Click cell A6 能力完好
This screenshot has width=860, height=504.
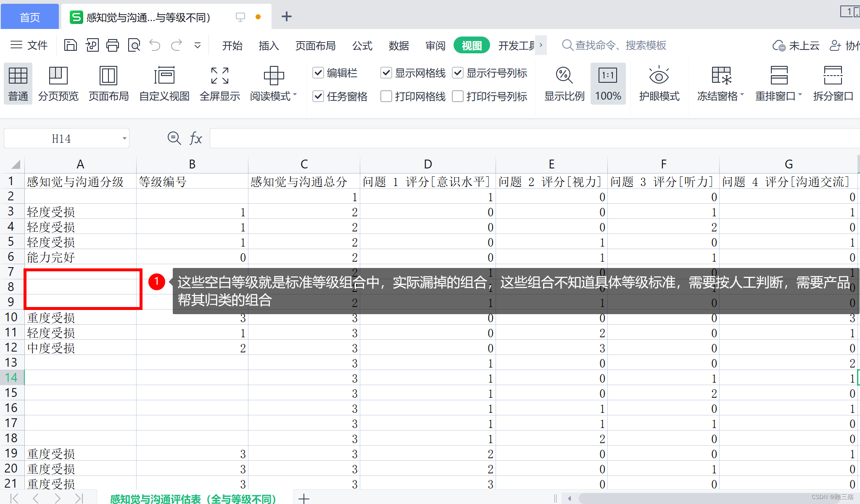[x=80, y=257]
